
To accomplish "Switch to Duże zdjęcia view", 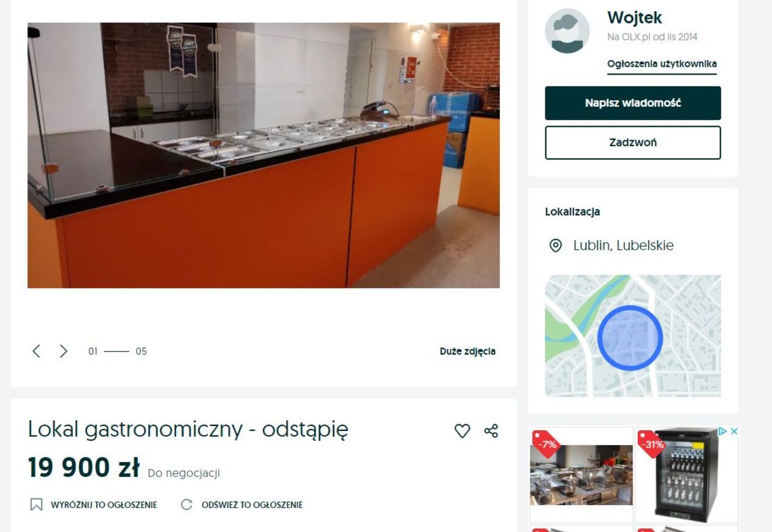I will point(467,351).
